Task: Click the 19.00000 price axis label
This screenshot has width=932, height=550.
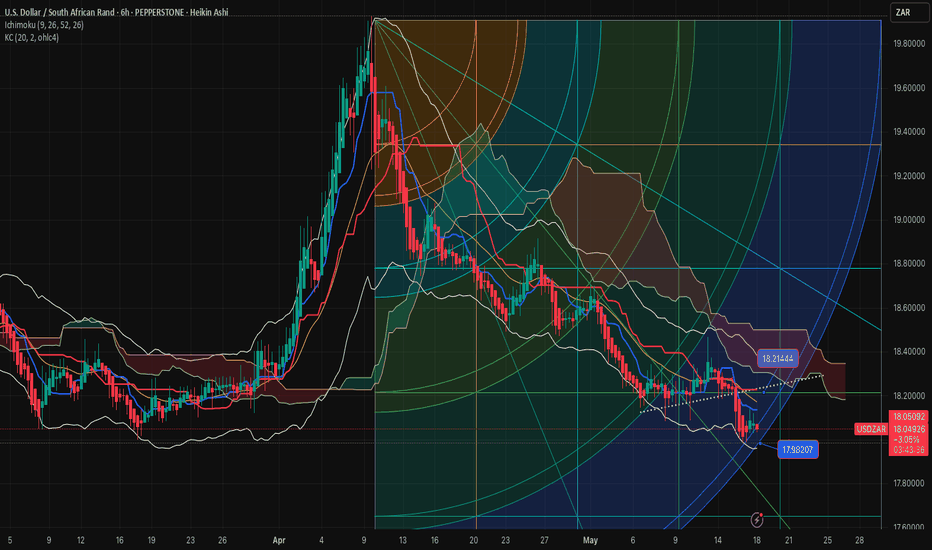Action: pyautogui.click(x=909, y=220)
